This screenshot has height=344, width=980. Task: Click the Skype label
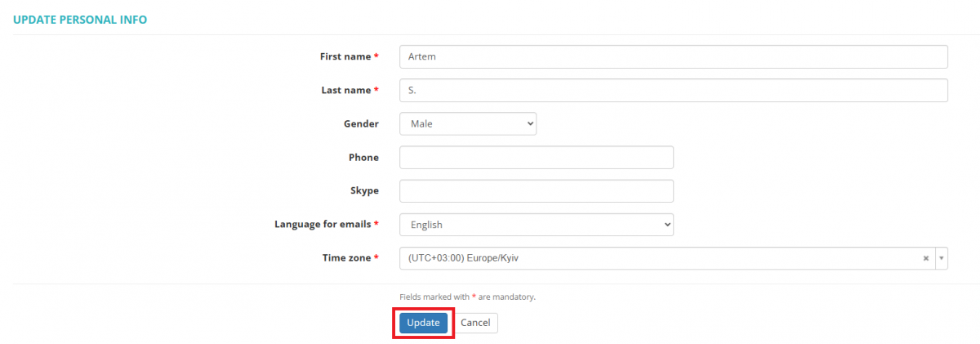[364, 190]
